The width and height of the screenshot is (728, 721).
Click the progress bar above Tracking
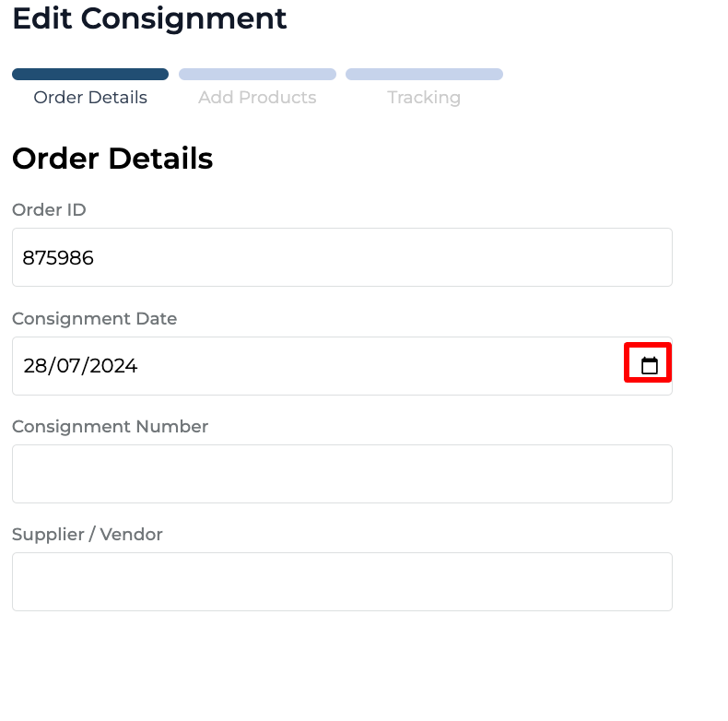point(424,75)
